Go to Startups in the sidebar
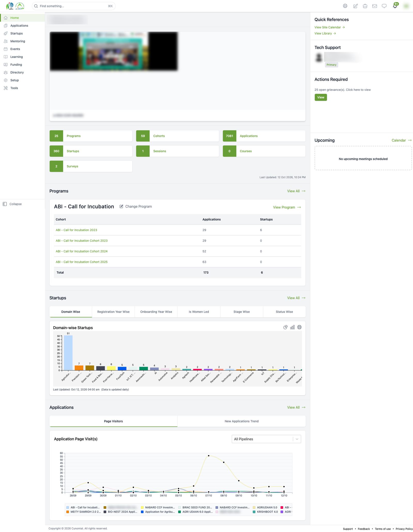 coord(17,33)
